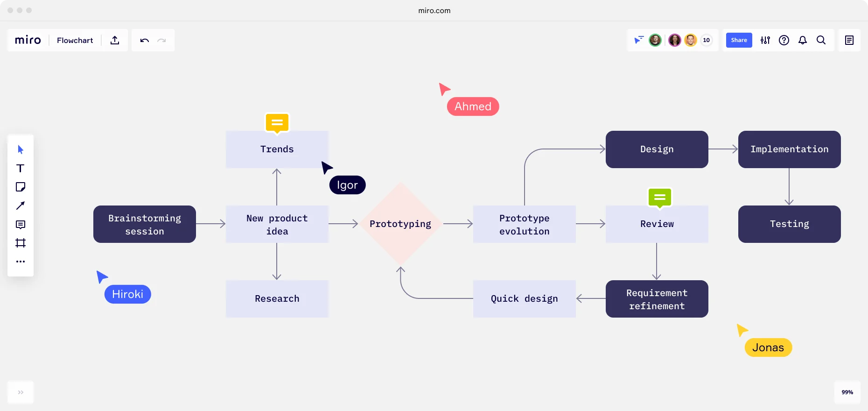Redo the last action
Screen dimensions: 868x411
coord(161,40)
